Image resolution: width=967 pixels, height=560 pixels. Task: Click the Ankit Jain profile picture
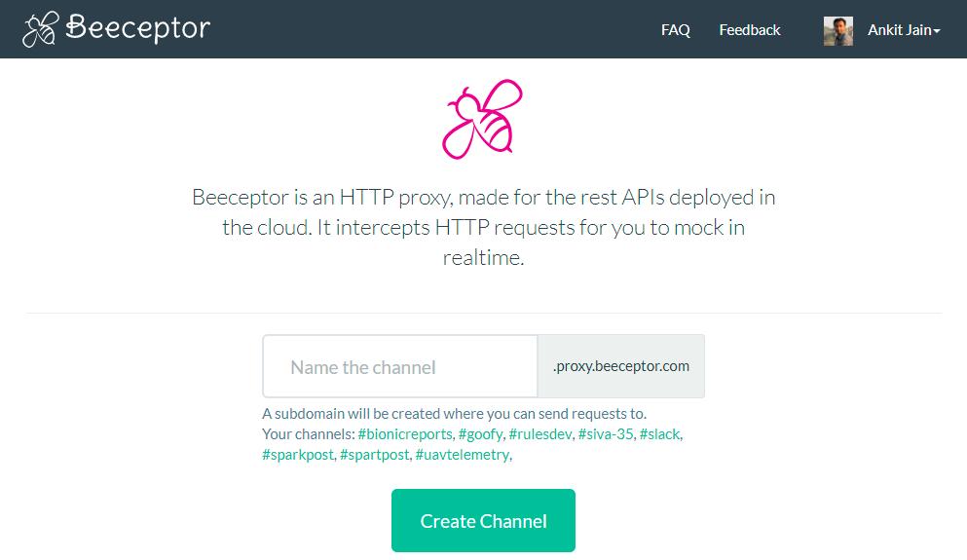[838, 31]
